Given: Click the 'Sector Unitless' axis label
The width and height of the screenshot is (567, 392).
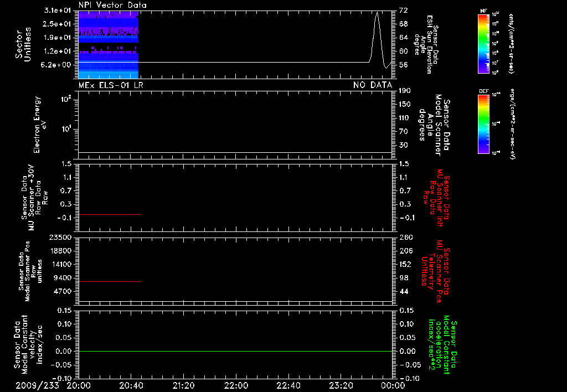Looking at the screenshot, I should 23,44.
